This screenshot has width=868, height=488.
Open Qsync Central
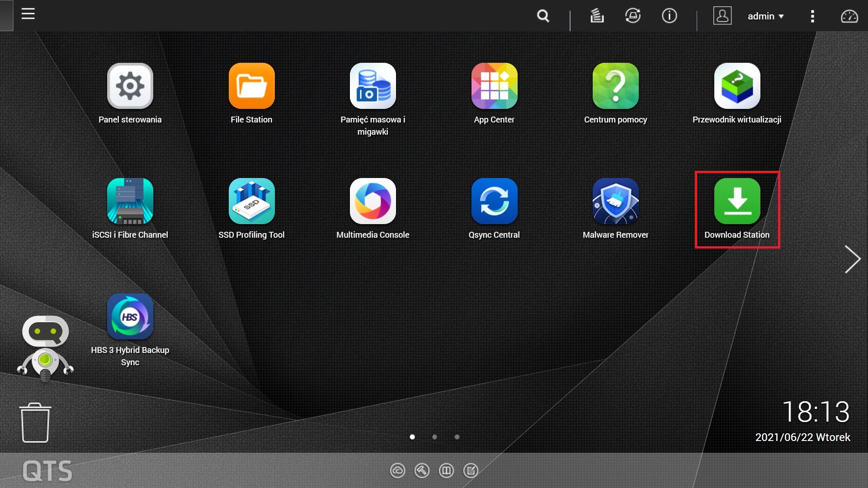(x=494, y=201)
